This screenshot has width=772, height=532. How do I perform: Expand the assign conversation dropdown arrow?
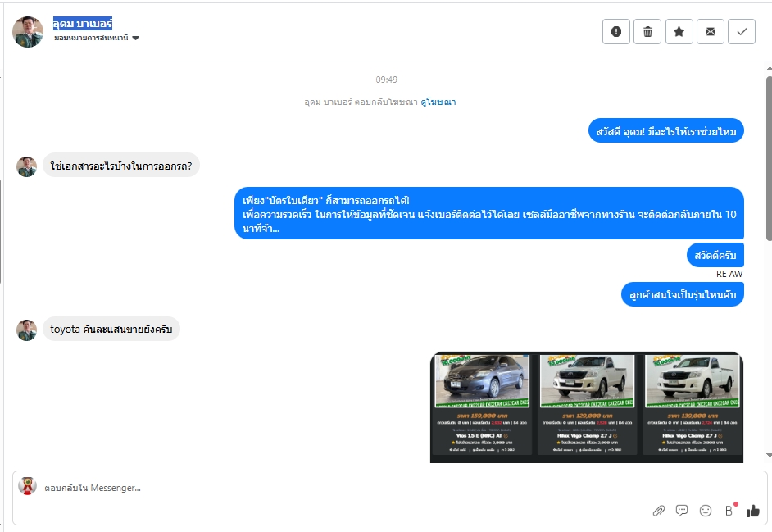point(136,38)
